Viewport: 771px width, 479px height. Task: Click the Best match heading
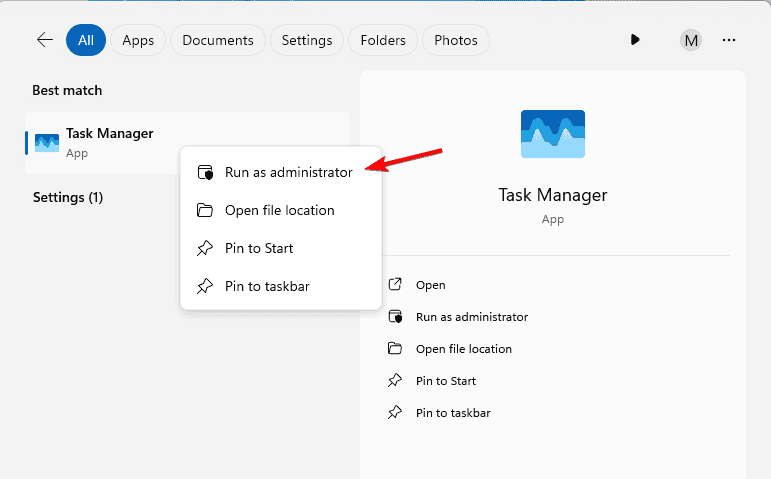click(x=67, y=90)
